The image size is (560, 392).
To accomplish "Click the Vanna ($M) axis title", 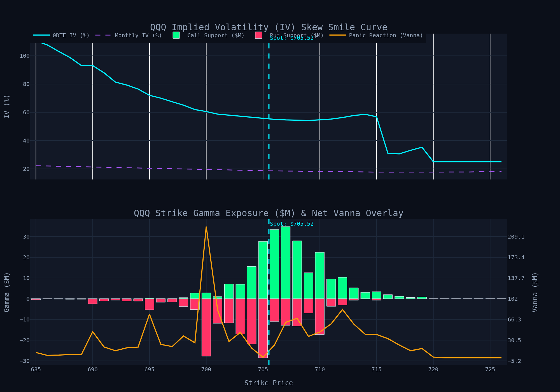I will tap(535, 292).
